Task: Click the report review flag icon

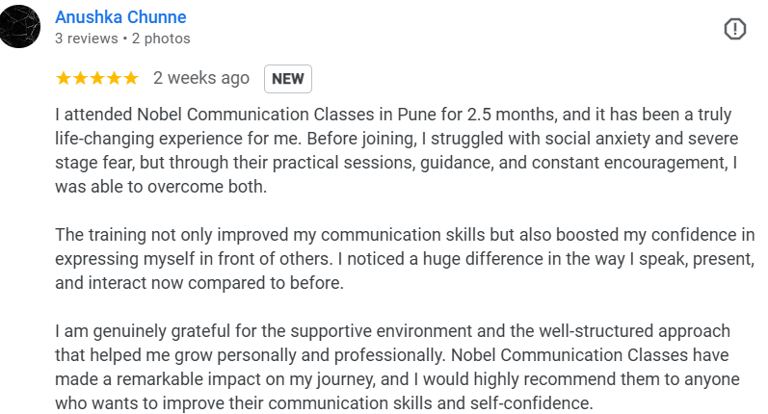Action: click(x=734, y=30)
